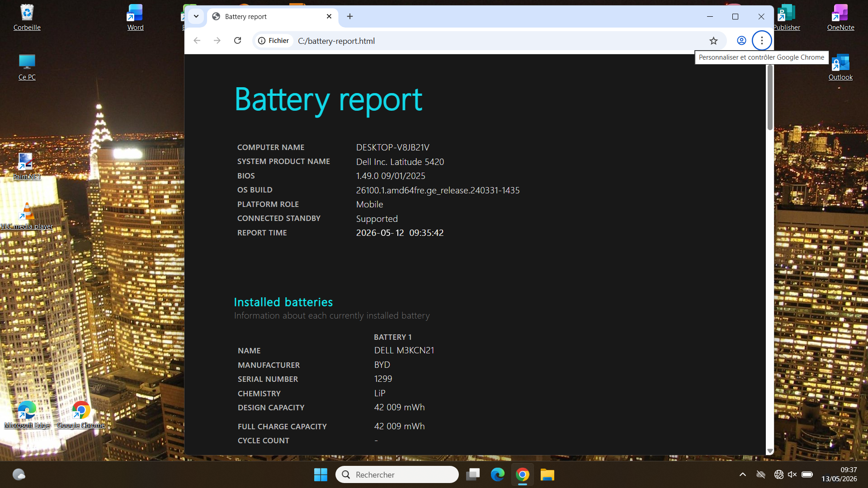Click the address bar URL

point(336,41)
